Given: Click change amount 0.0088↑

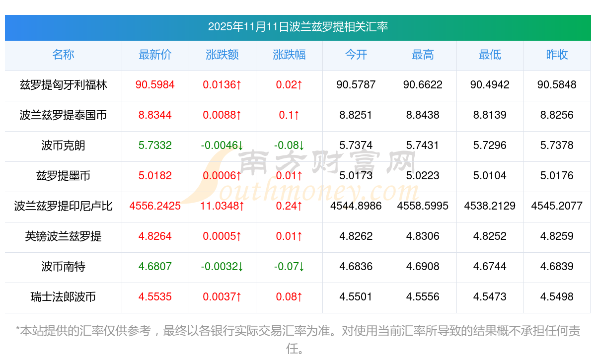Looking at the screenshot, I should (x=222, y=115).
